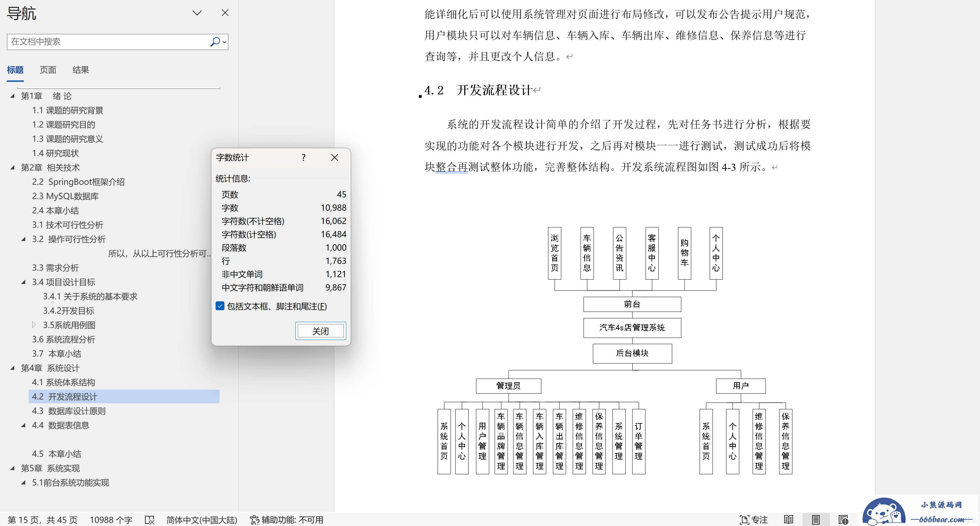The image size is (980, 526).
Task: Go to heading 2.2 SpringBoot框架介绍
Action: tap(78, 182)
